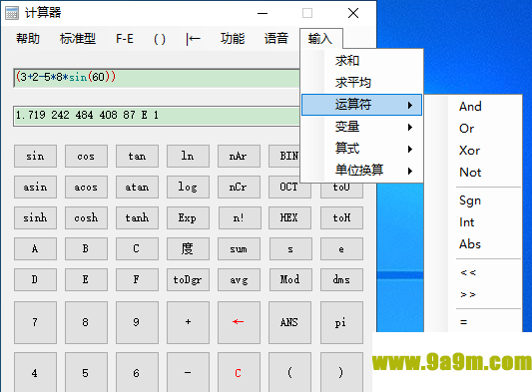Screen dimensions: 532x392
Task: Choose 求和 from the input menu
Action: [361, 61]
